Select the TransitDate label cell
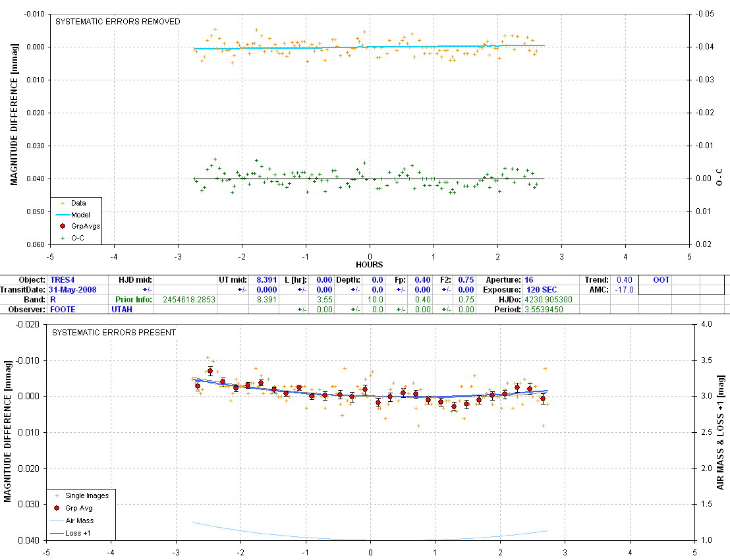 (23, 289)
